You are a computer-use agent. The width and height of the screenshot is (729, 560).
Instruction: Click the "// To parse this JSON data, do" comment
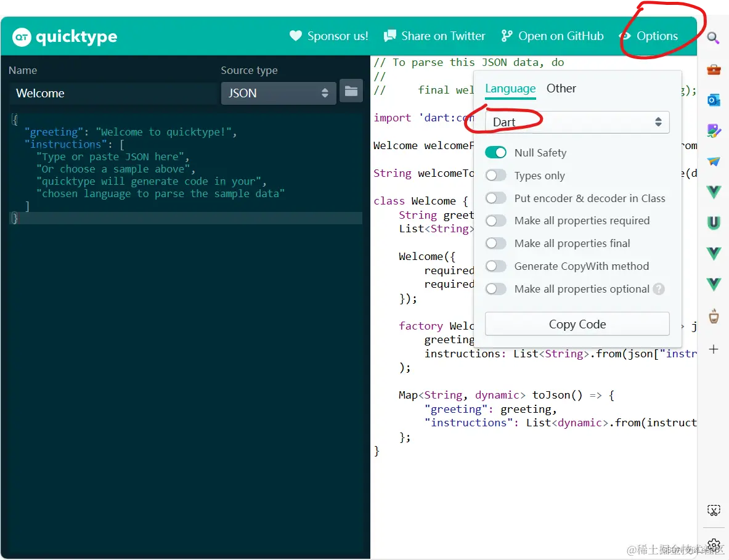[x=468, y=62]
